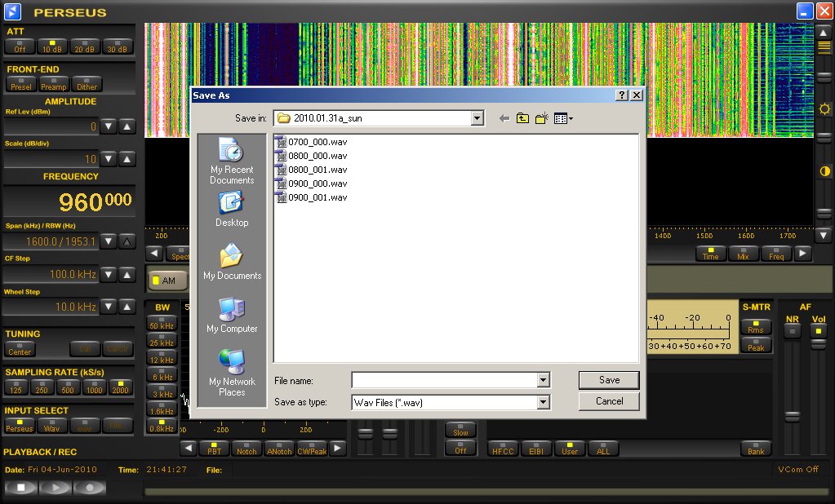Go up one folder level
This screenshot has height=504, width=835.
[522, 118]
